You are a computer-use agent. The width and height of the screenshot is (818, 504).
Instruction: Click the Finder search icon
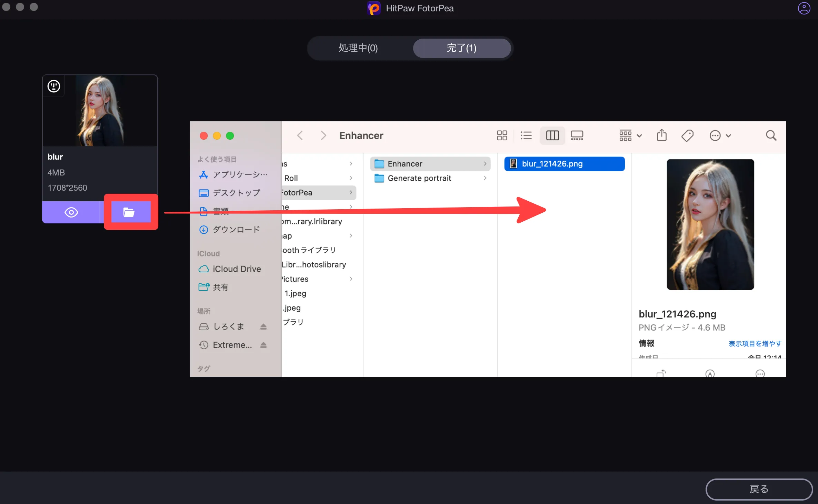(x=771, y=135)
